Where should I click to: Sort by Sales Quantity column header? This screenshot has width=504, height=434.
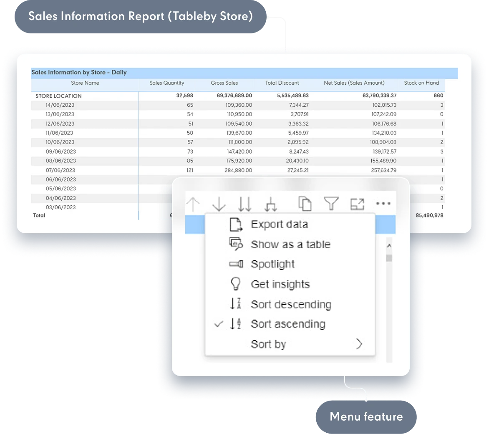(166, 83)
